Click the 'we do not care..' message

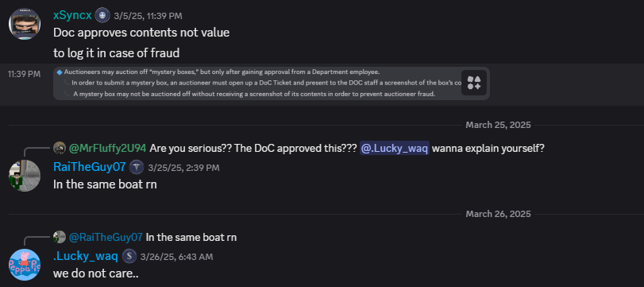click(x=96, y=273)
